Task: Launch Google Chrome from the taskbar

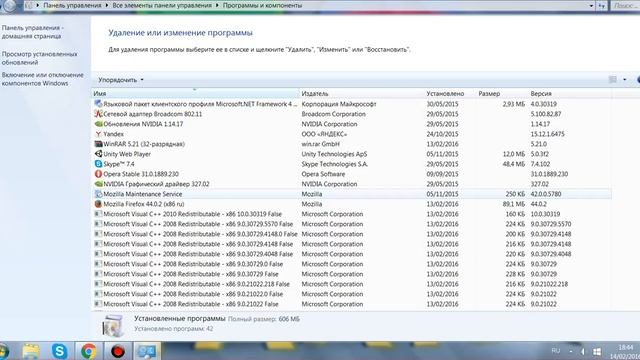Action: point(89,351)
